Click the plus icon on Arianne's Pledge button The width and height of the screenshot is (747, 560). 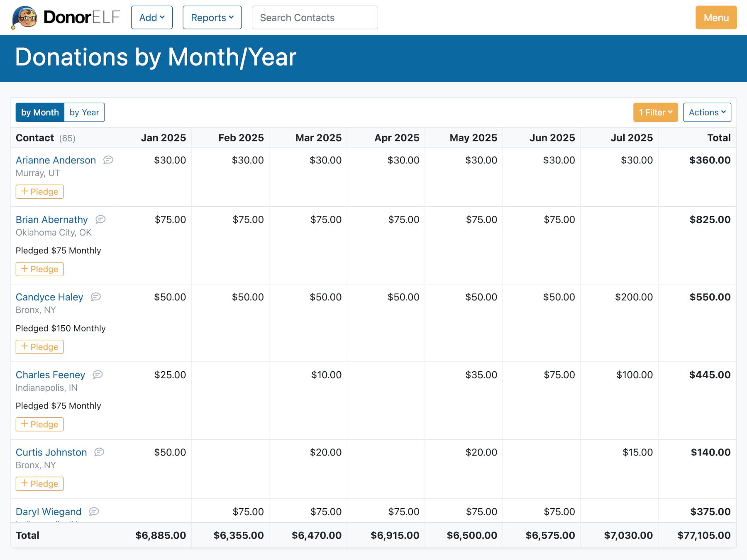click(25, 192)
